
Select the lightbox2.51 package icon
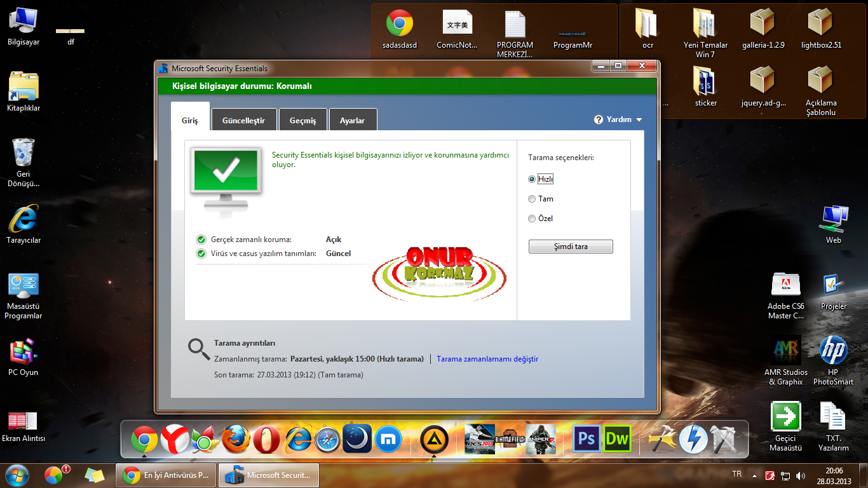(x=821, y=29)
